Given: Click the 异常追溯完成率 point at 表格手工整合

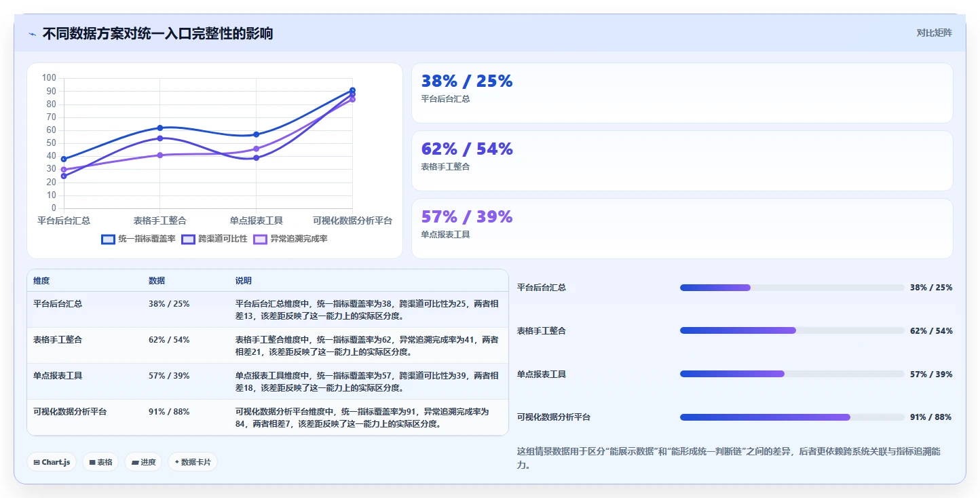Looking at the screenshot, I should [x=160, y=155].
